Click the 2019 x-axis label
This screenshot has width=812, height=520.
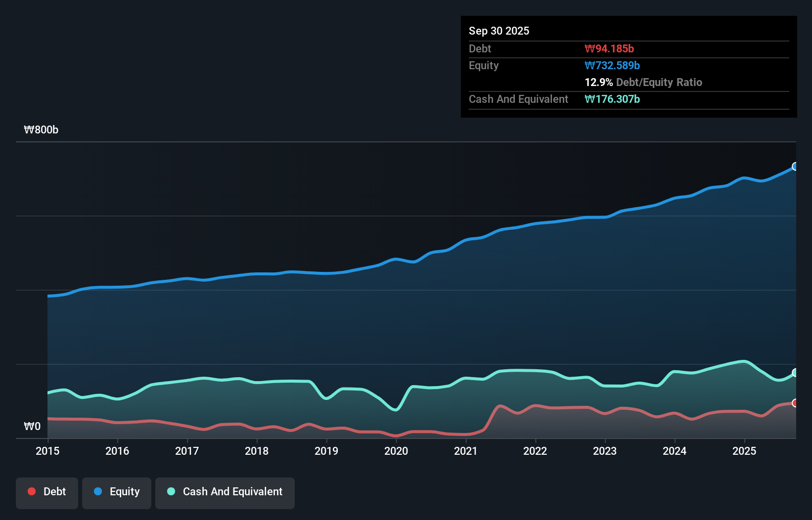(x=326, y=451)
